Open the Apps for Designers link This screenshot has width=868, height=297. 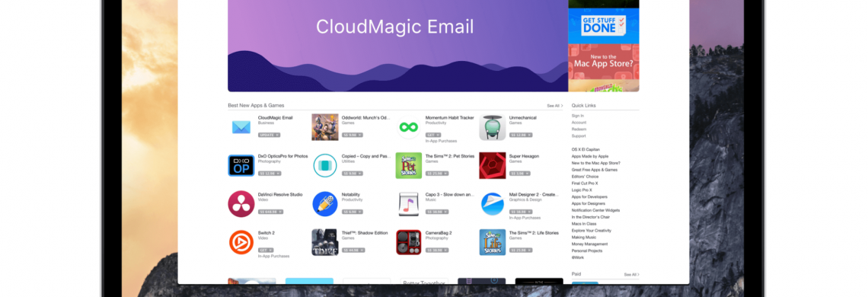(589, 203)
